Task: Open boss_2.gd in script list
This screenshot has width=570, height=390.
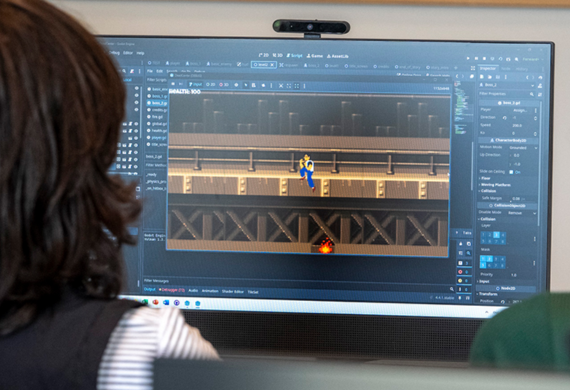Action: [157, 103]
